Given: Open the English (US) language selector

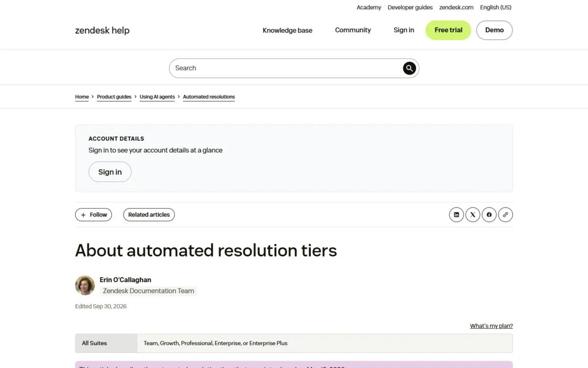Looking at the screenshot, I should point(495,7).
